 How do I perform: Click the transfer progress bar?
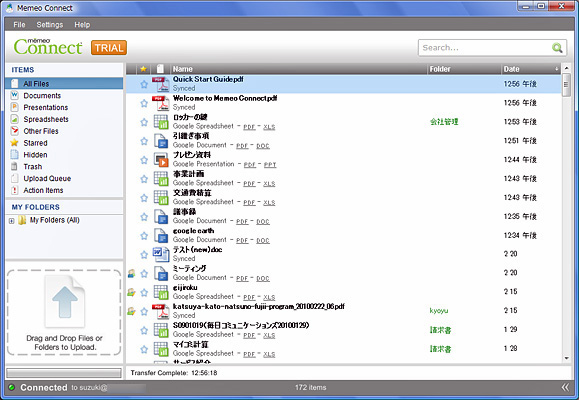coord(64,373)
